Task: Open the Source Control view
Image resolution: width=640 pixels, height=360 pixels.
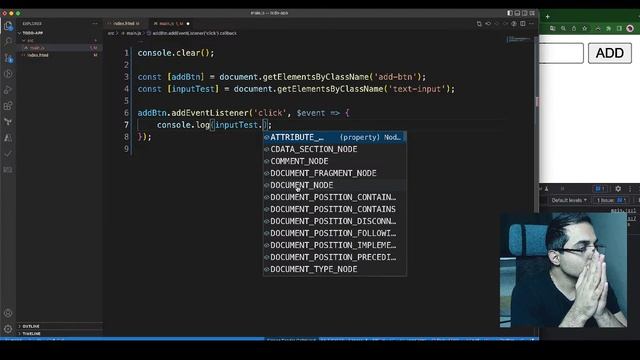Action: [x=8, y=58]
